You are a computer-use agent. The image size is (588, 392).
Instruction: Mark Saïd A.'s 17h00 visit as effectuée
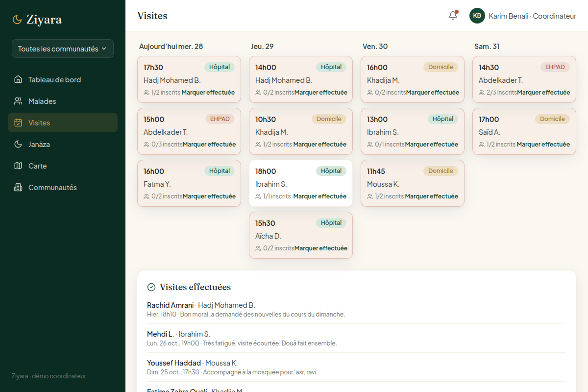pos(543,145)
